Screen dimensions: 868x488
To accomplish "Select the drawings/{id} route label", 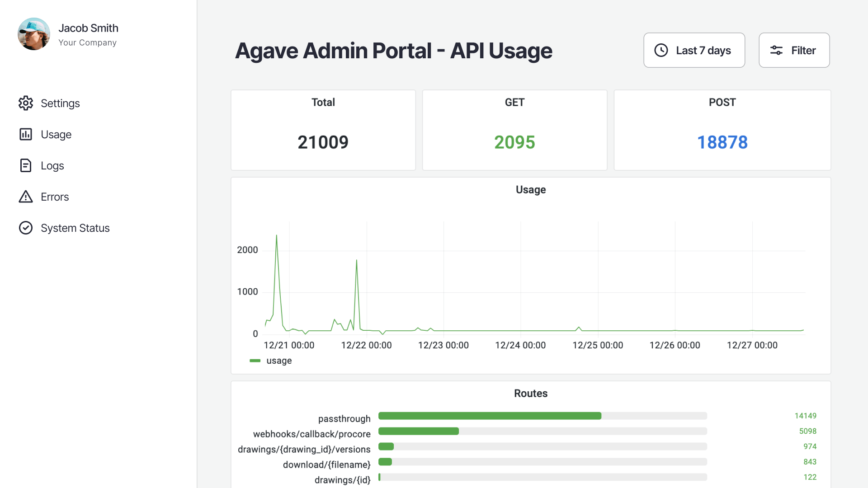I will (x=342, y=480).
